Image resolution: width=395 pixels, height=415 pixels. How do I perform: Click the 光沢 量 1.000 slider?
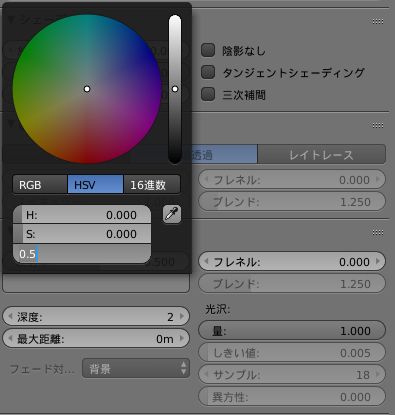[292, 330]
